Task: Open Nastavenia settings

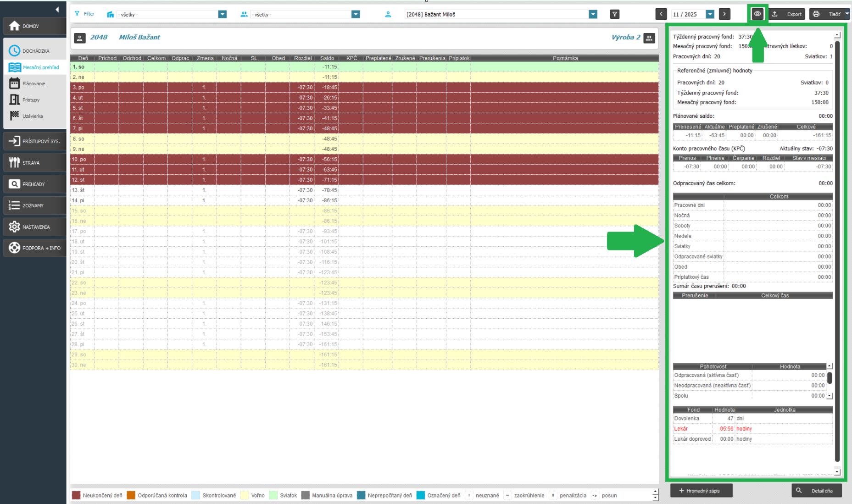Action: (34, 227)
